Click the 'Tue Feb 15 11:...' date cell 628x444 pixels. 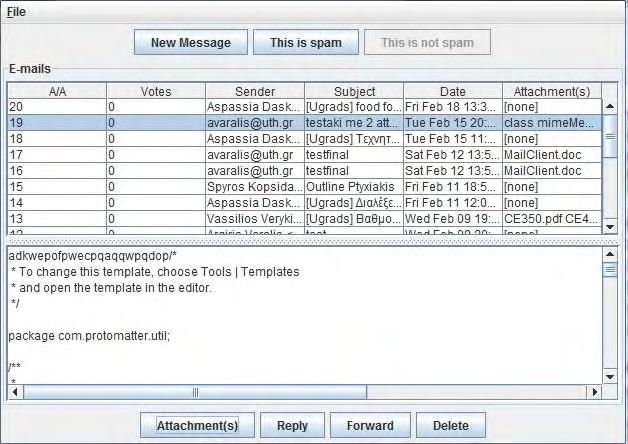pos(453,139)
